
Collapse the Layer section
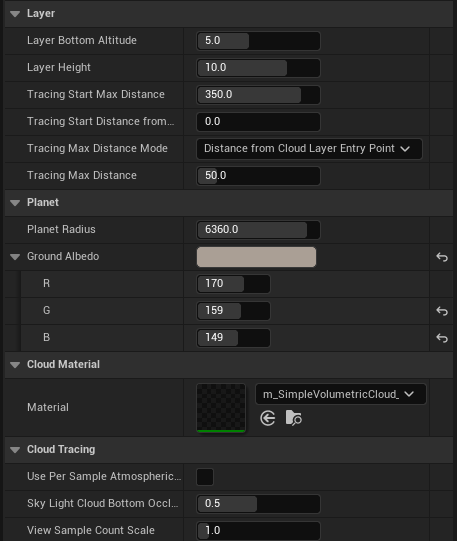coord(15,14)
